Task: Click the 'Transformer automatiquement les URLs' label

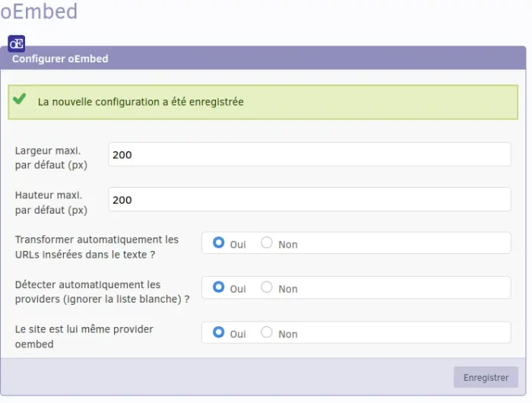Action: [x=97, y=247]
